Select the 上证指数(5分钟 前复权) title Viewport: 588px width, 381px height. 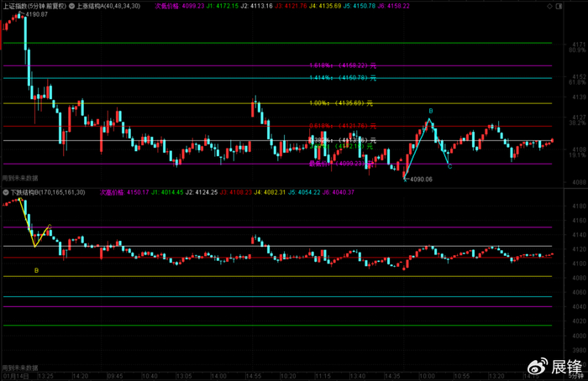pyautogui.click(x=34, y=6)
